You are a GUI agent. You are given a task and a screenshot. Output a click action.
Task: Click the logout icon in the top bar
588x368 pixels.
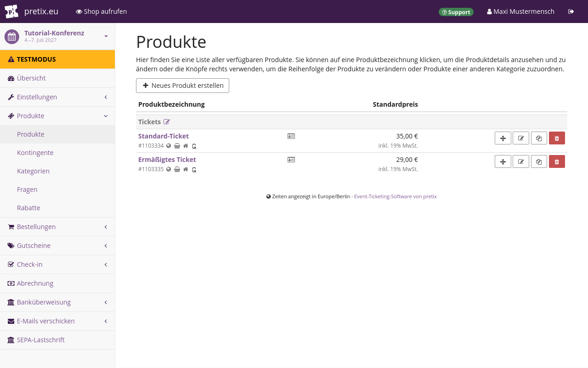pyautogui.click(x=571, y=11)
